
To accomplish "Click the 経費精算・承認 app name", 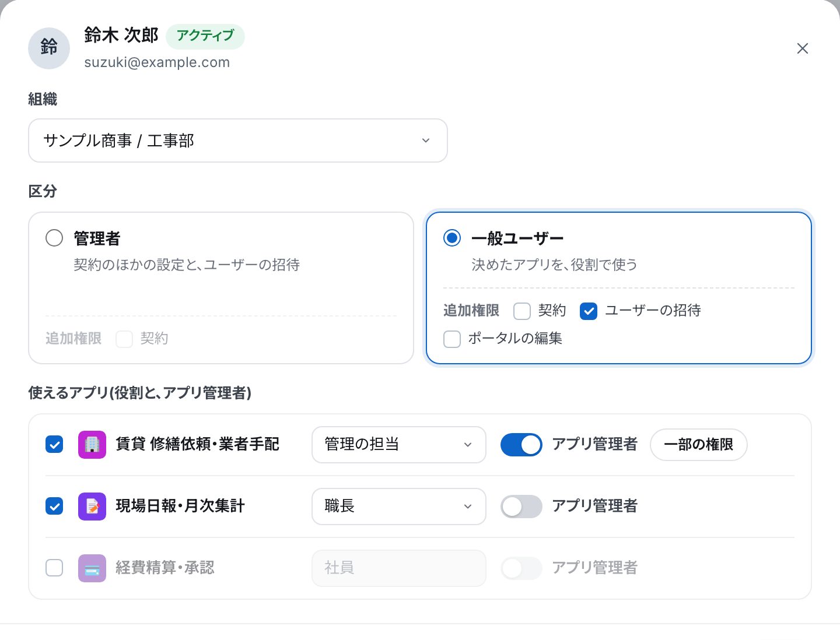I will coord(165,568).
